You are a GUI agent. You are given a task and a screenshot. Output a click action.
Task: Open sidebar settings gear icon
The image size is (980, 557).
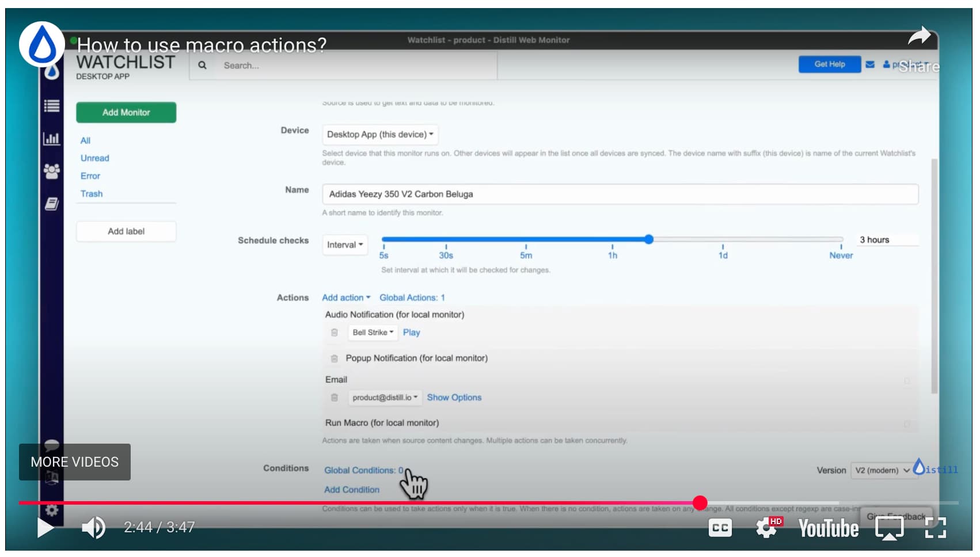point(52,510)
